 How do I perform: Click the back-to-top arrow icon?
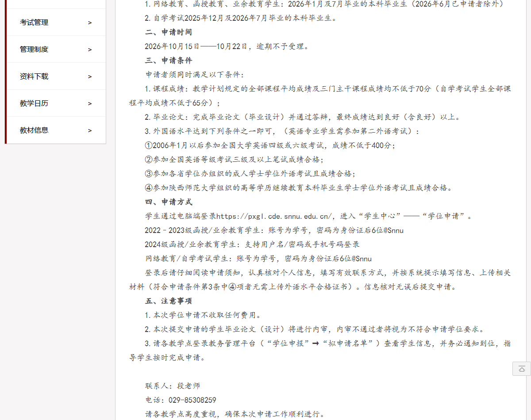click(522, 369)
